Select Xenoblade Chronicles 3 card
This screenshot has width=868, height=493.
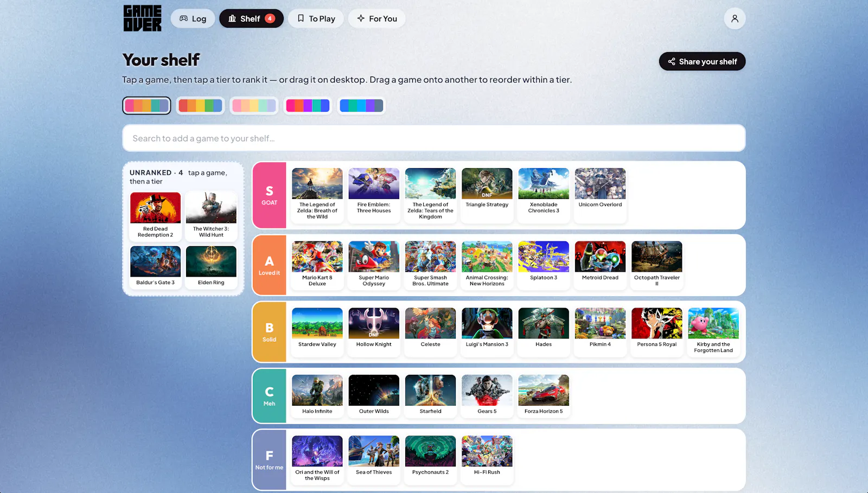(544, 195)
